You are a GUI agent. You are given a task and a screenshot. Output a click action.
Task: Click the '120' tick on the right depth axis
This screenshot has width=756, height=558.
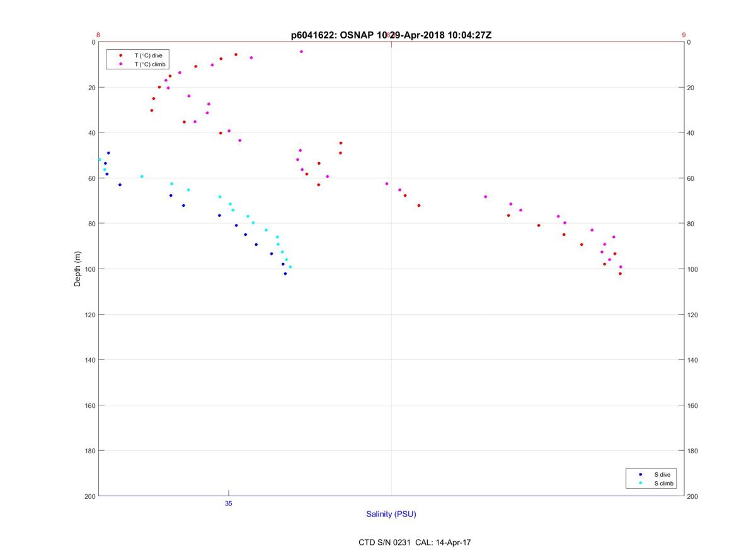[693, 315]
